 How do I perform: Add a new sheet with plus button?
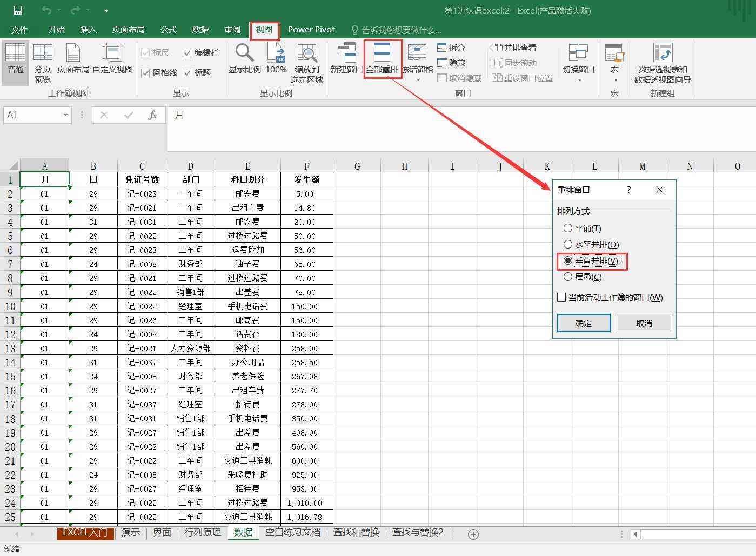tap(473, 534)
